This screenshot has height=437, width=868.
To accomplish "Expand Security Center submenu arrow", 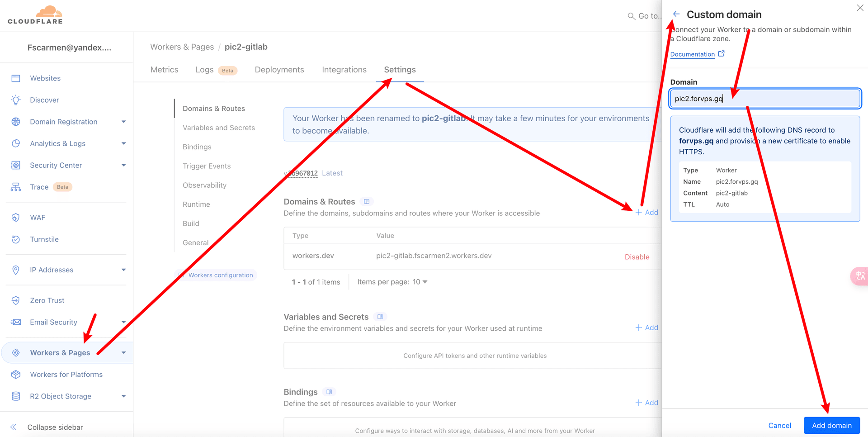I will pos(123,165).
